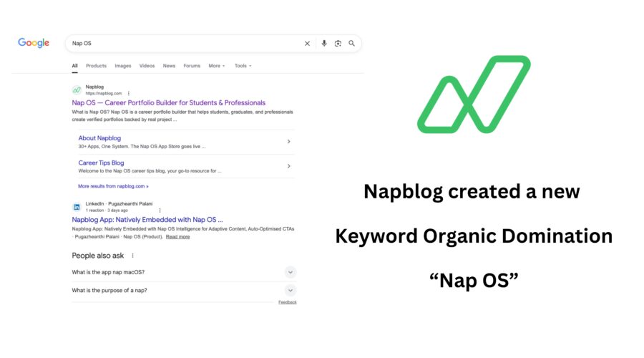Click the 'Napblog' site name above first result
This screenshot has height=358, width=644.
coord(94,87)
